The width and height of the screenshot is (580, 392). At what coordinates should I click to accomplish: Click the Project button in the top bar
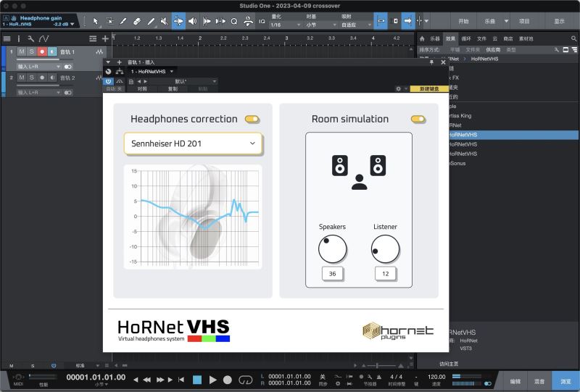coord(524,22)
